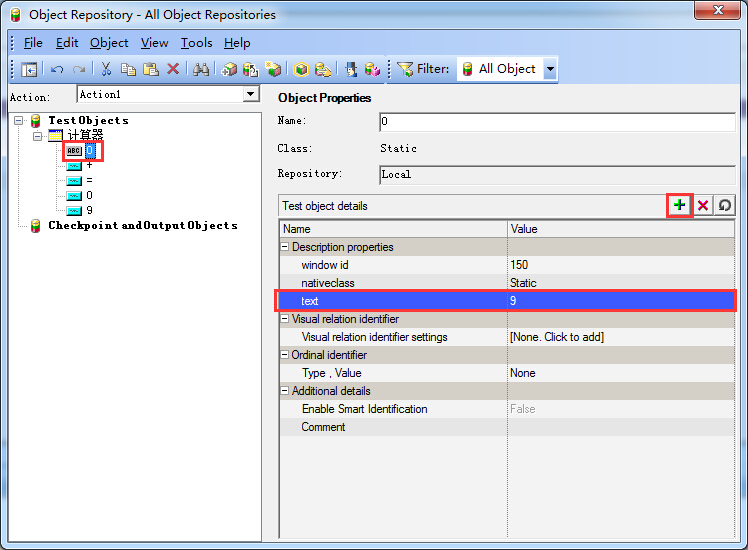Screen dimensions: 748x550
Task: Open the View menu
Action: coord(154,43)
